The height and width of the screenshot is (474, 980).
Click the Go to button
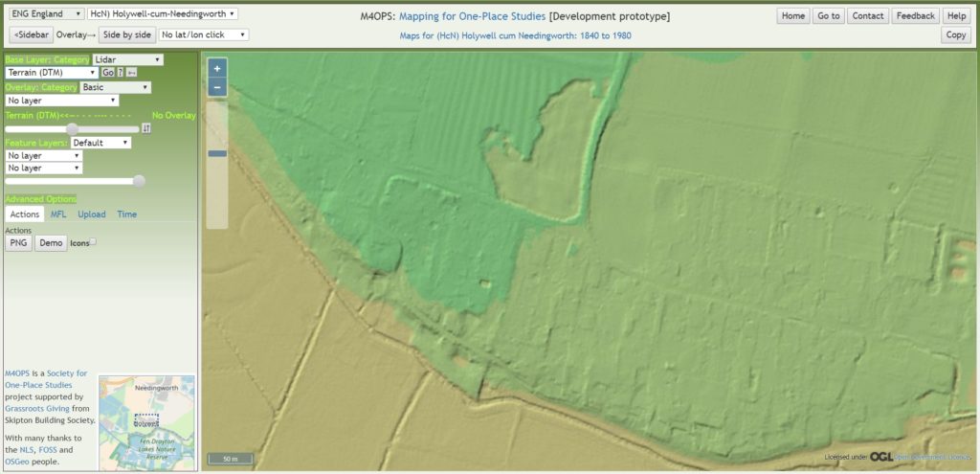pyautogui.click(x=829, y=16)
